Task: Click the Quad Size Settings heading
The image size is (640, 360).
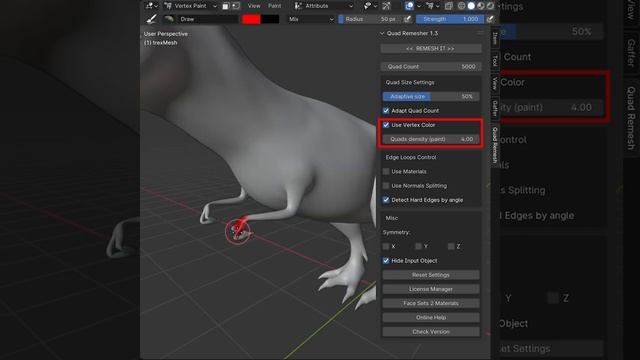Action: [x=410, y=82]
